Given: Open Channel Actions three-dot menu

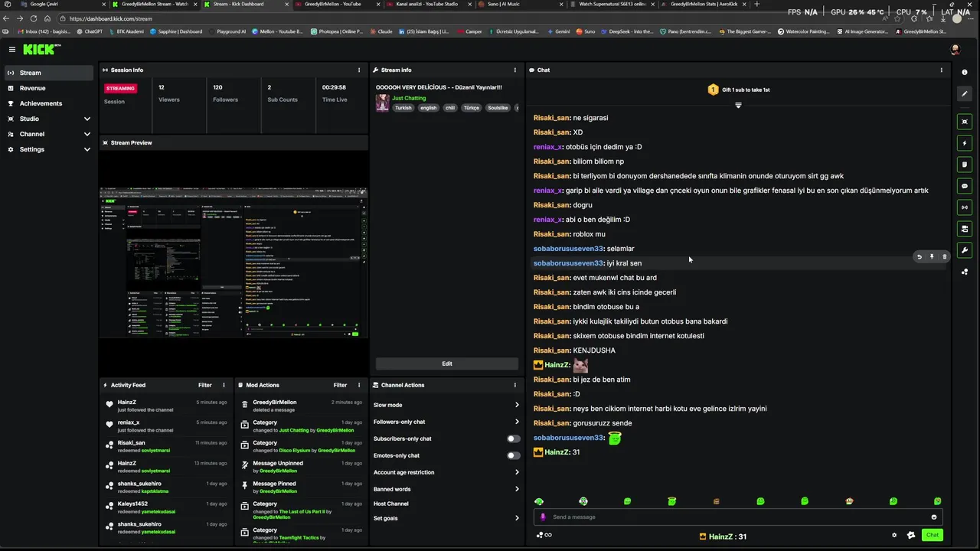Looking at the screenshot, I should (515, 385).
